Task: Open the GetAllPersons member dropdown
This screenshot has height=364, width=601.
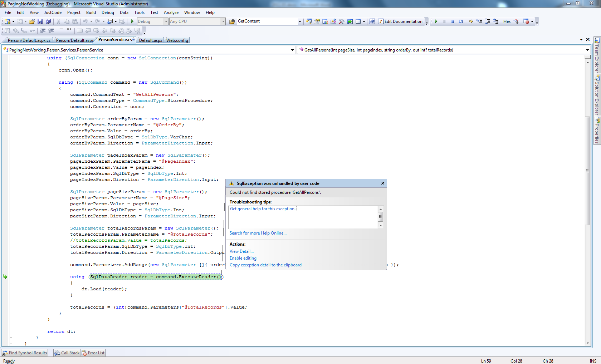Action: click(587, 50)
